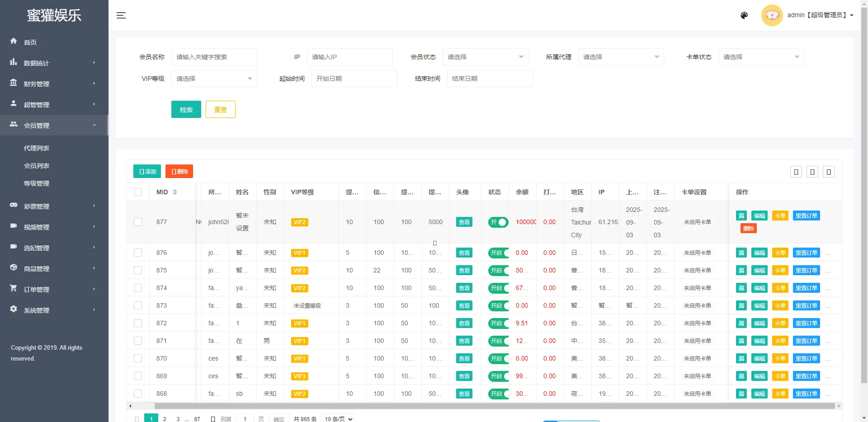Open the 10条/页 page size selector
The image size is (868, 422).
(x=338, y=419)
